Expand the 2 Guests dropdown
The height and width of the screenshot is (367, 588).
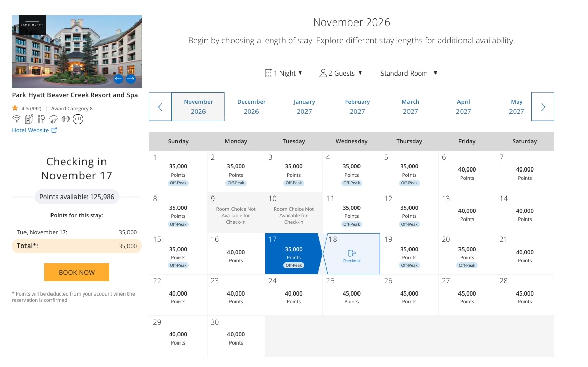pos(341,73)
